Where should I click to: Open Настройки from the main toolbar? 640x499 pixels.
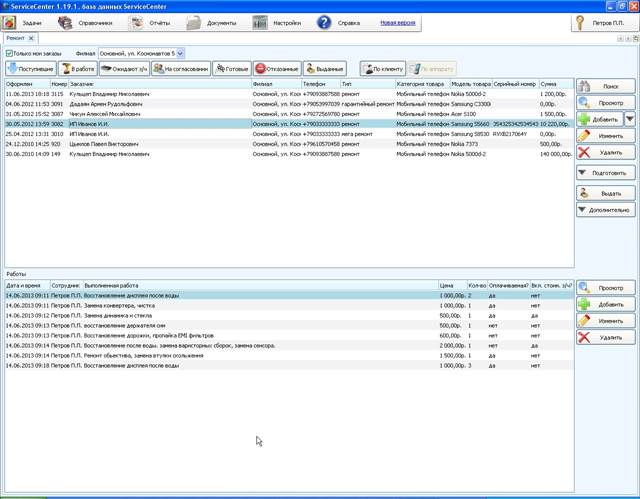point(277,23)
